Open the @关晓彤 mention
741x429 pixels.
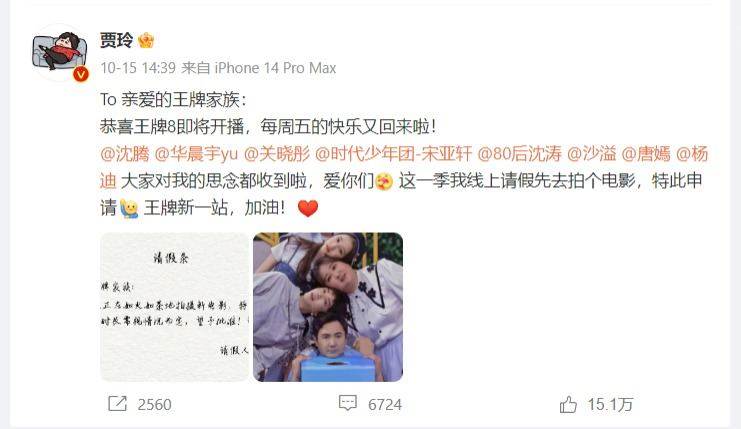[x=276, y=154]
